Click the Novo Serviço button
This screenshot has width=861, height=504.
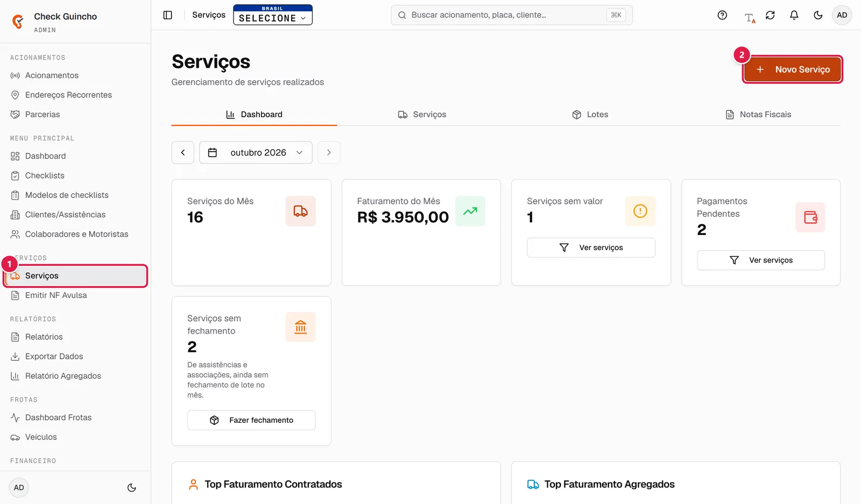pyautogui.click(x=793, y=69)
